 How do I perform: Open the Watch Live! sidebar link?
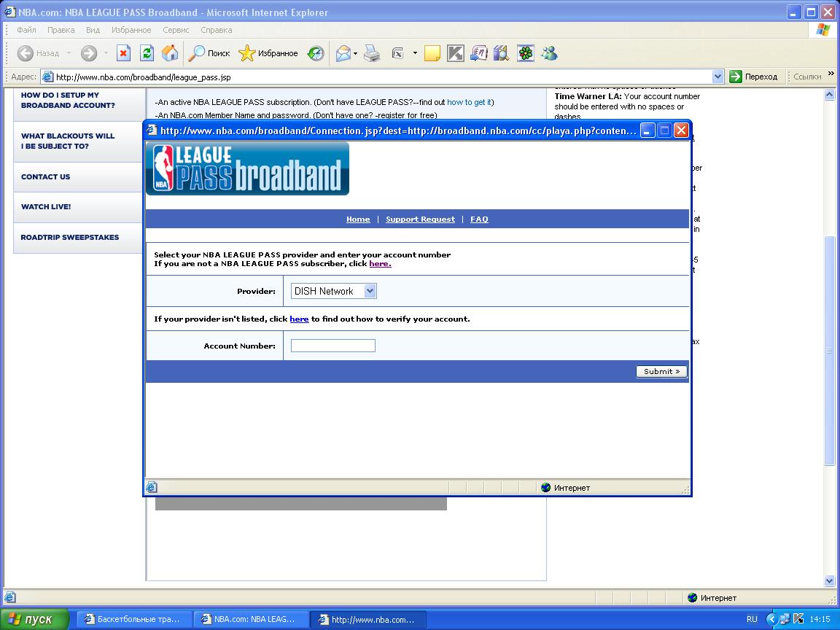(46, 207)
